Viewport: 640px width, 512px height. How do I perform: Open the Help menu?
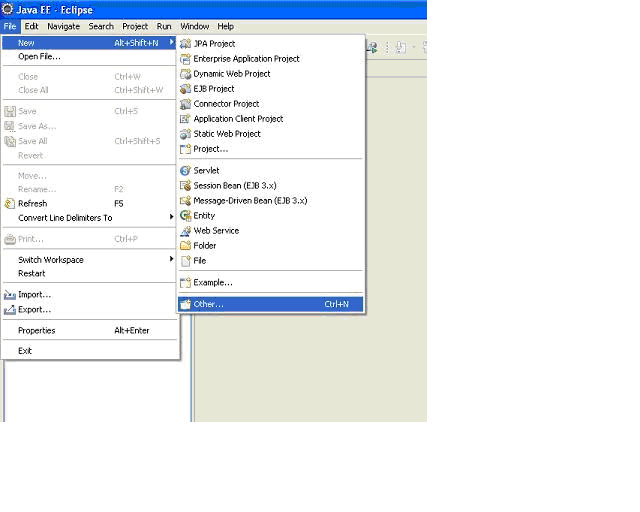pyautogui.click(x=226, y=27)
